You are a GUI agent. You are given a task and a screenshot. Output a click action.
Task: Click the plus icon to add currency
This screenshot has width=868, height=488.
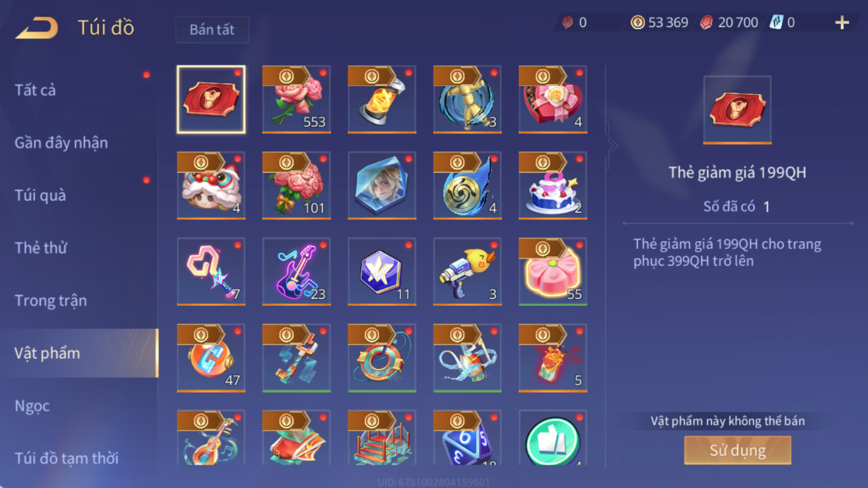(842, 23)
